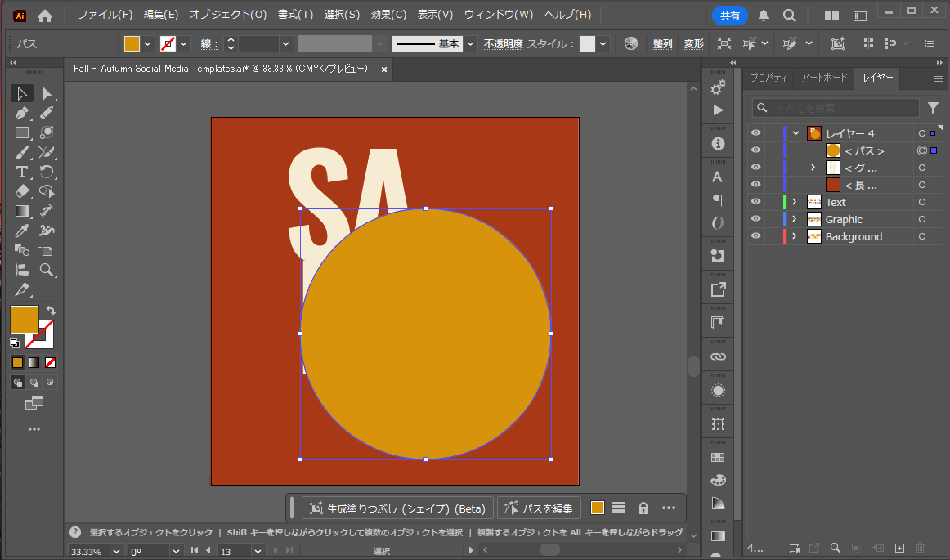
Task: Collapse the レイヤー 4 layer
Action: tap(795, 132)
